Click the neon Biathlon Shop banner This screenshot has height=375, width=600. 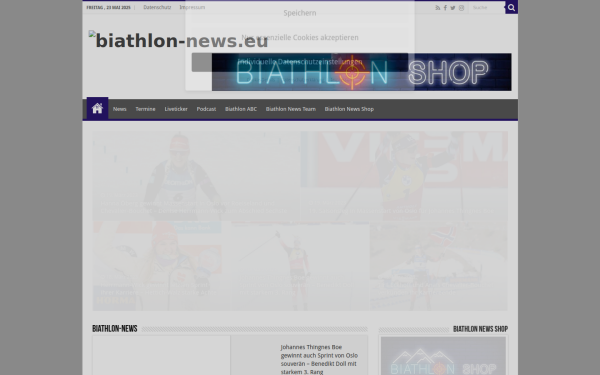(x=362, y=72)
